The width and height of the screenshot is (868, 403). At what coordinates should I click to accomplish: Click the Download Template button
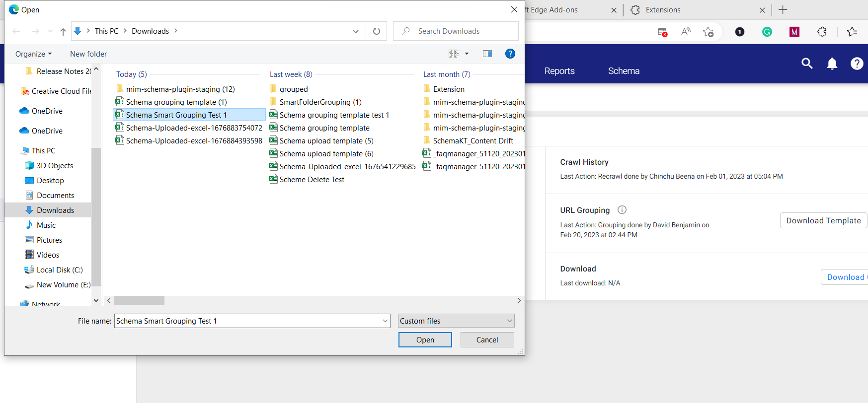click(x=823, y=220)
